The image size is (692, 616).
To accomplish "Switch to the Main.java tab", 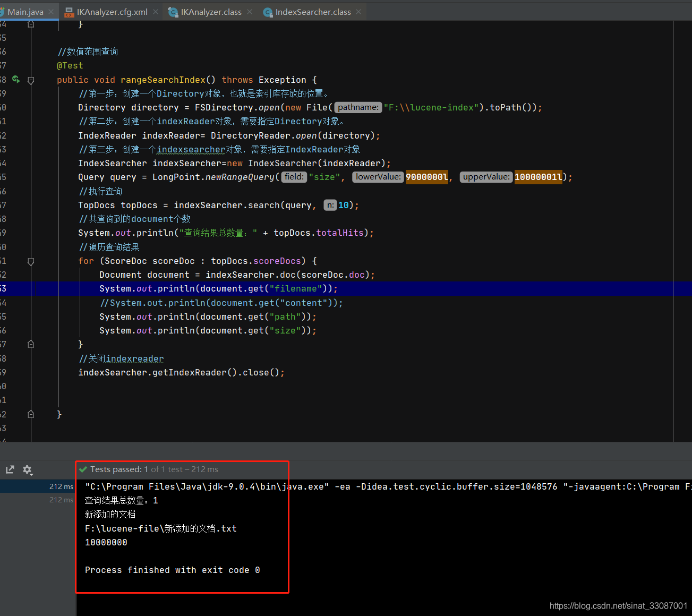I will coord(25,12).
